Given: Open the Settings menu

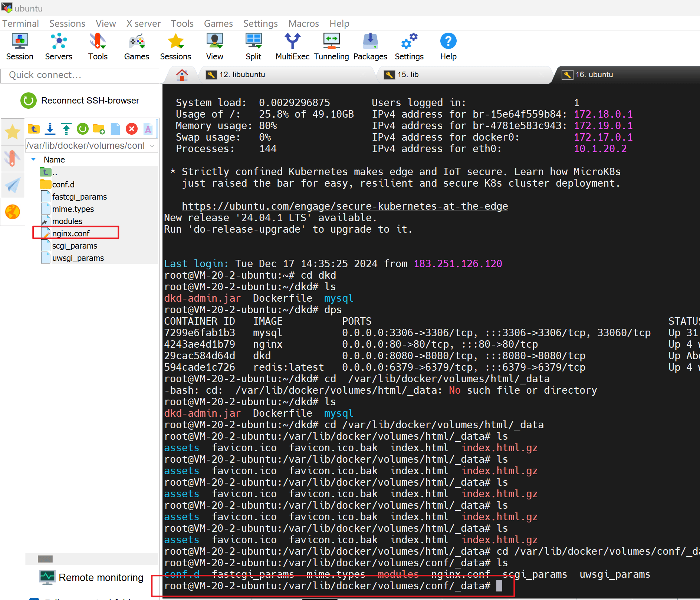Looking at the screenshot, I should coord(260,23).
